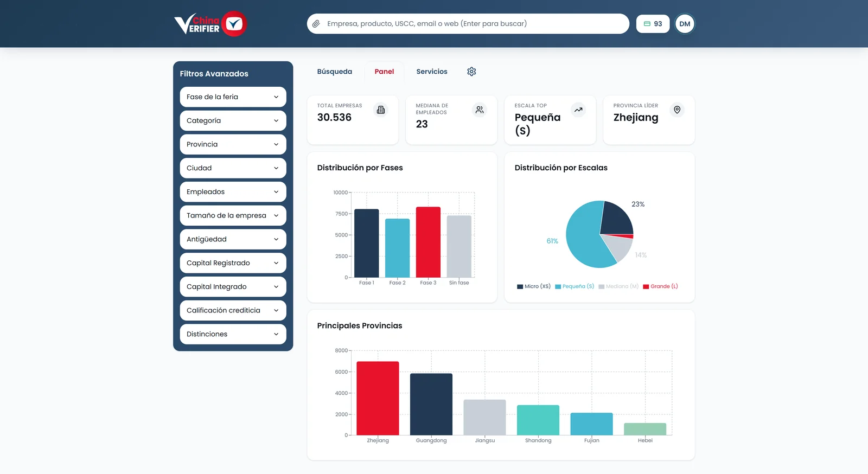
Task: Open the Categoría filter dropdown
Action: (x=233, y=121)
